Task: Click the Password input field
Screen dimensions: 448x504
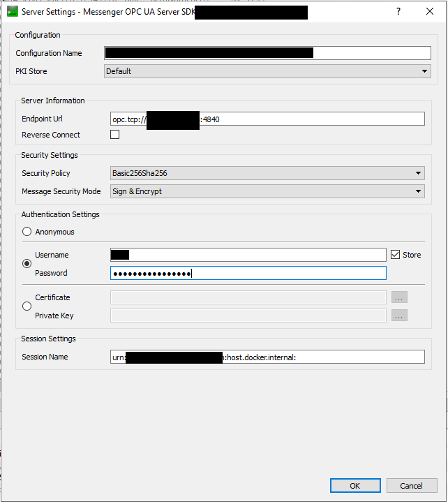Action: click(248, 273)
